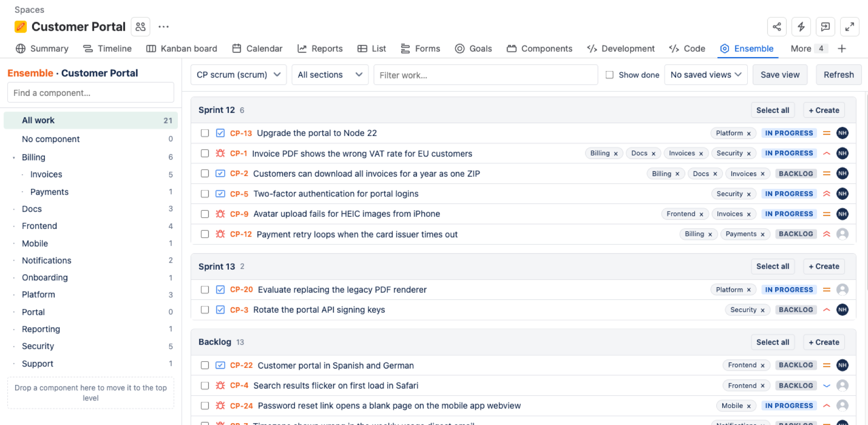Image resolution: width=868 pixels, height=425 pixels.
Task: Remove the Platform tag from CP-13
Action: (749, 134)
